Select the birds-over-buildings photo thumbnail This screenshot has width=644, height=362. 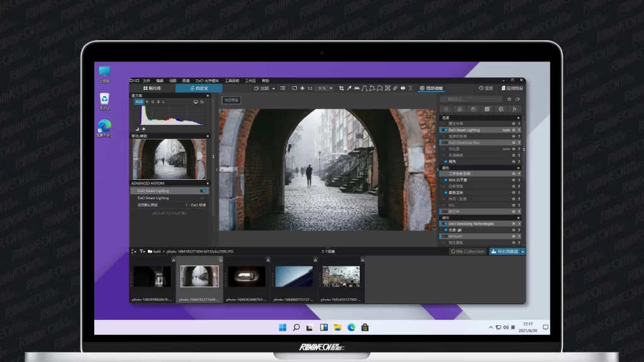click(x=340, y=277)
